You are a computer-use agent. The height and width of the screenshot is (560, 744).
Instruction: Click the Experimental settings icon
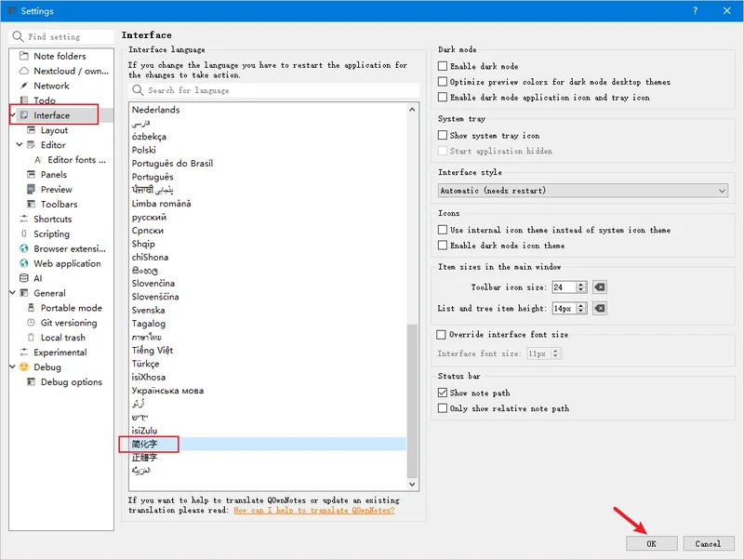pyautogui.click(x=24, y=353)
